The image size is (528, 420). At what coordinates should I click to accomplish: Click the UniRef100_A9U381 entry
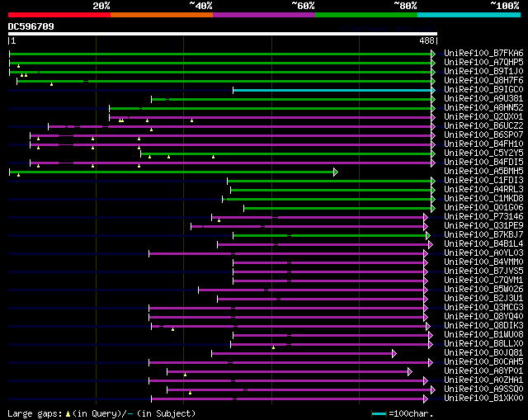[x=483, y=98]
